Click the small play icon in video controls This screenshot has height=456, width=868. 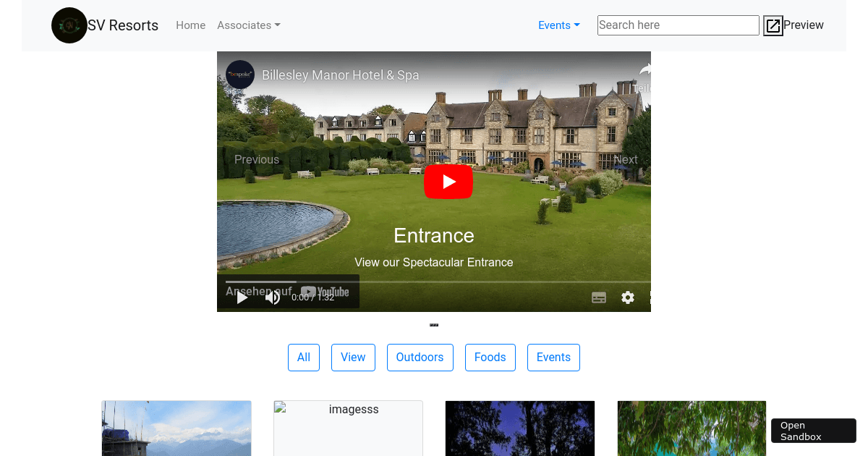242,297
